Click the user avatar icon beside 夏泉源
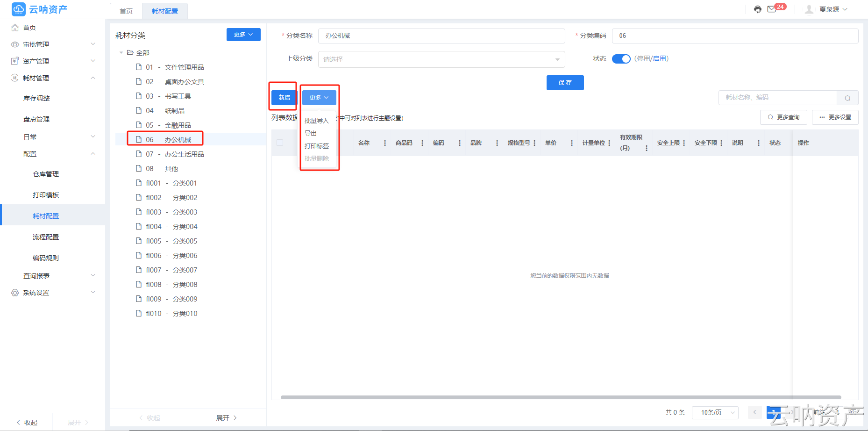This screenshot has width=868, height=431. click(809, 9)
